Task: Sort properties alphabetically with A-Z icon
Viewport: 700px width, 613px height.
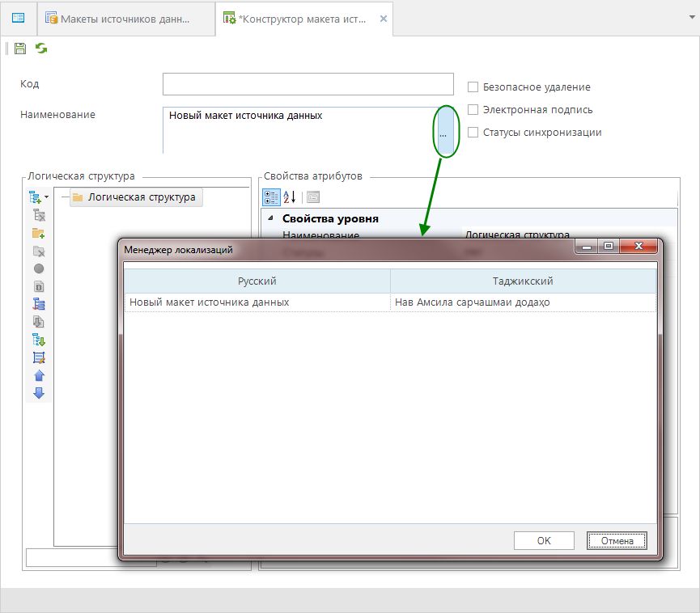Action: (x=289, y=197)
